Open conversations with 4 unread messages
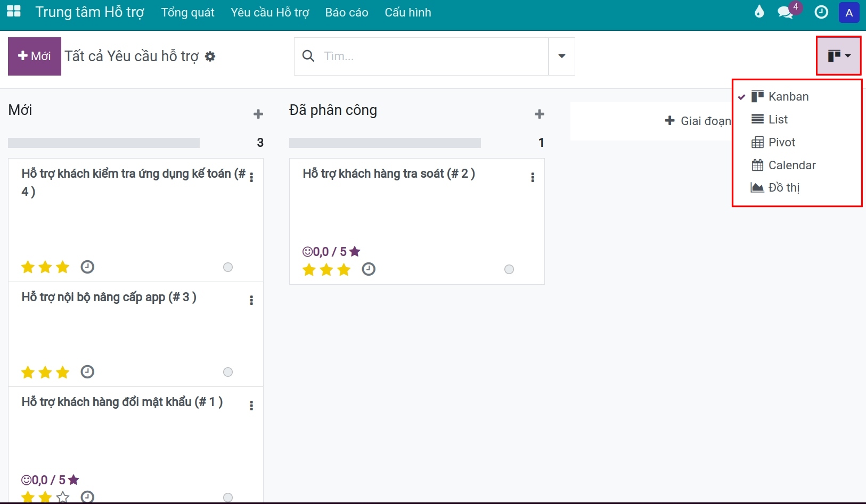Screen dimensions: 866x504 (x=786, y=12)
